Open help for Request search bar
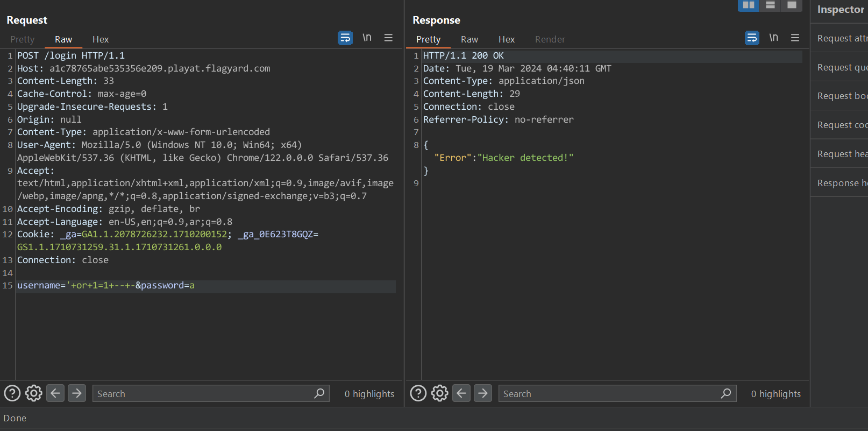The image size is (868, 431). (x=12, y=393)
